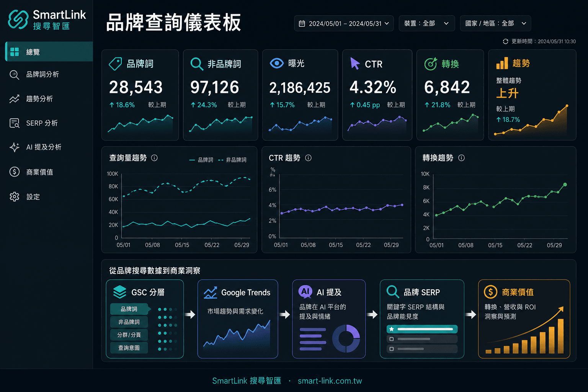Viewport: 588px width, 392px height.
Task: Click the SERP 分析 document icon
Action: (14, 123)
